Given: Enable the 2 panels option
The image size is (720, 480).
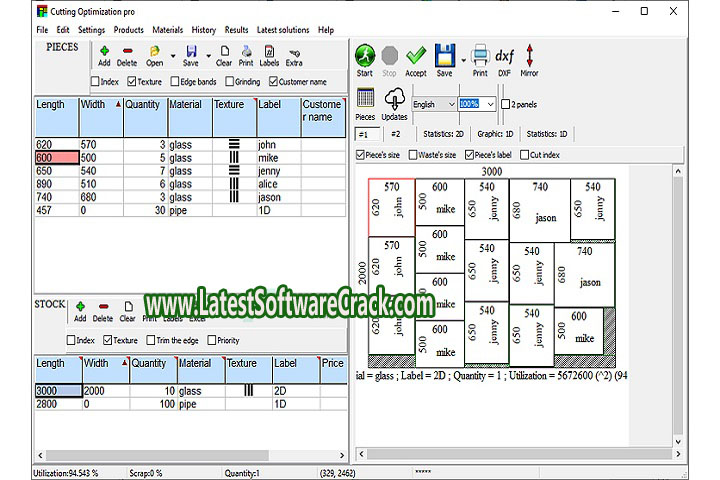Looking at the screenshot, I should click(506, 104).
